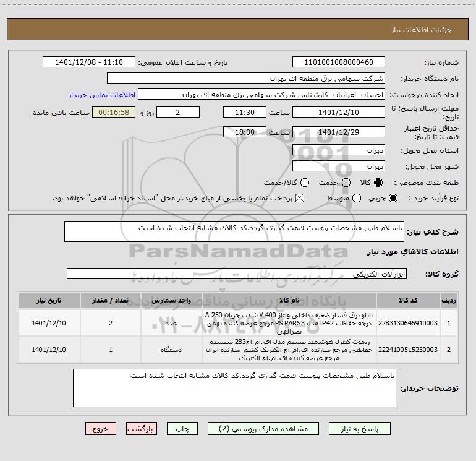This screenshot has width=476, height=461.
Task: Click the گروه کالا field ابزارآلات الکتریکی
Action: tap(237, 274)
